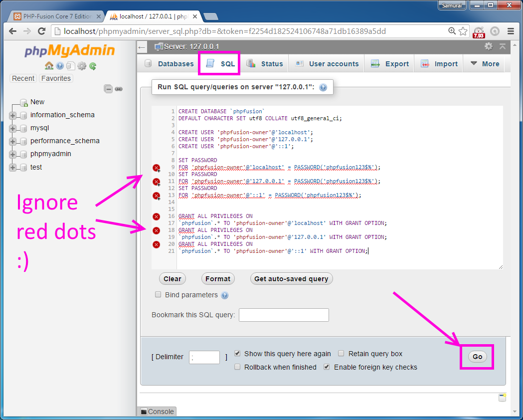
Task: Open navigation panel settings gear
Action: pyautogui.click(x=82, y=66)
